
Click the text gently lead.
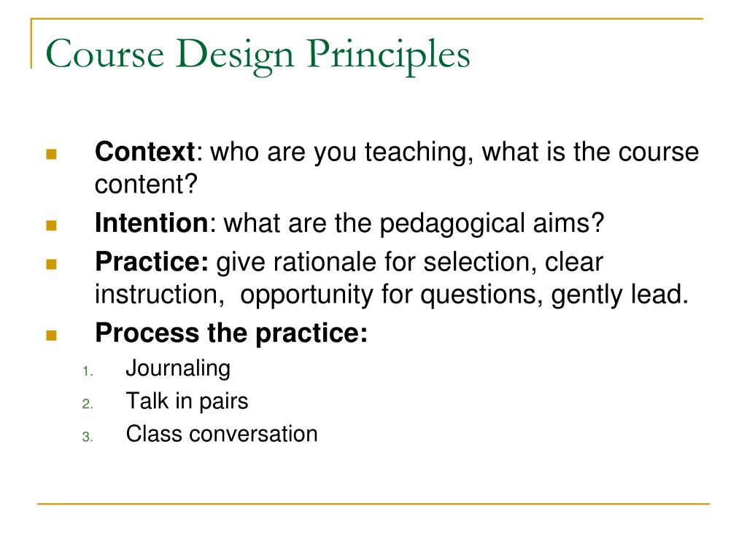(620, 295)
